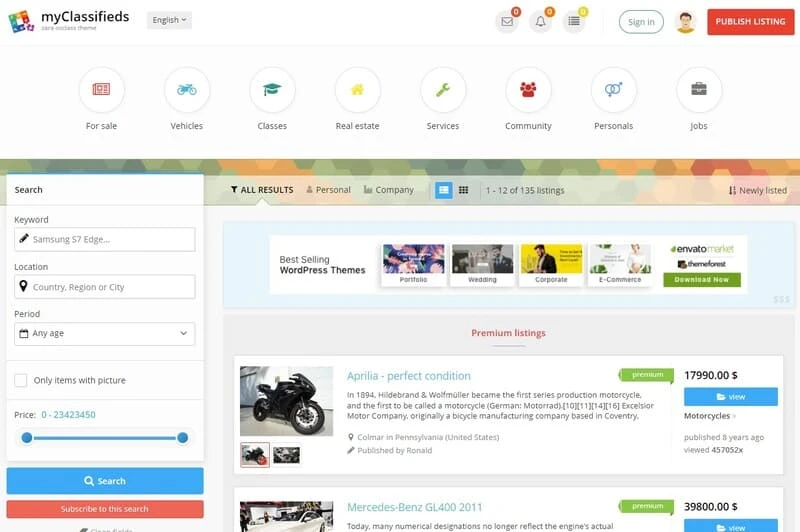Image resolution: width=800 pixels, height=532 pixels.
Task: Select the ALL RESULTS tab
Action: (x=262, y=190)
